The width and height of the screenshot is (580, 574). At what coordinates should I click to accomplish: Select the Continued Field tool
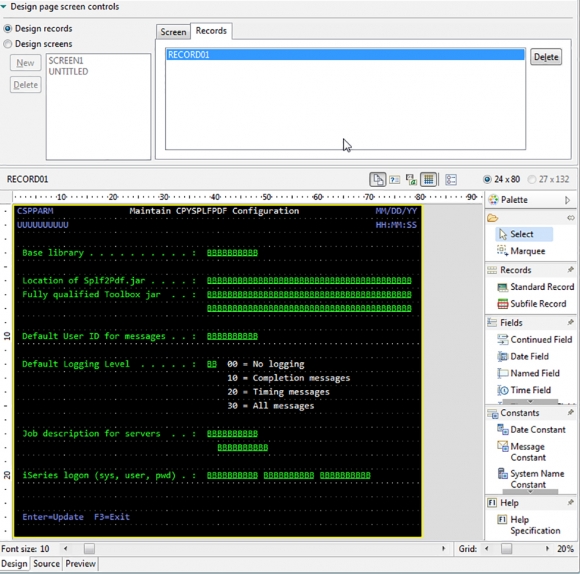coord(535,340)
